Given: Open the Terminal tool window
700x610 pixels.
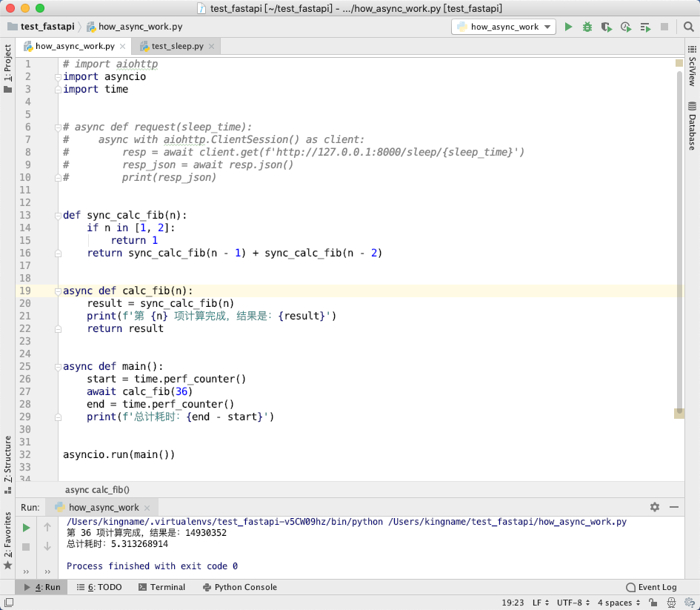Looking at the screenshot, I should [161, 587].
